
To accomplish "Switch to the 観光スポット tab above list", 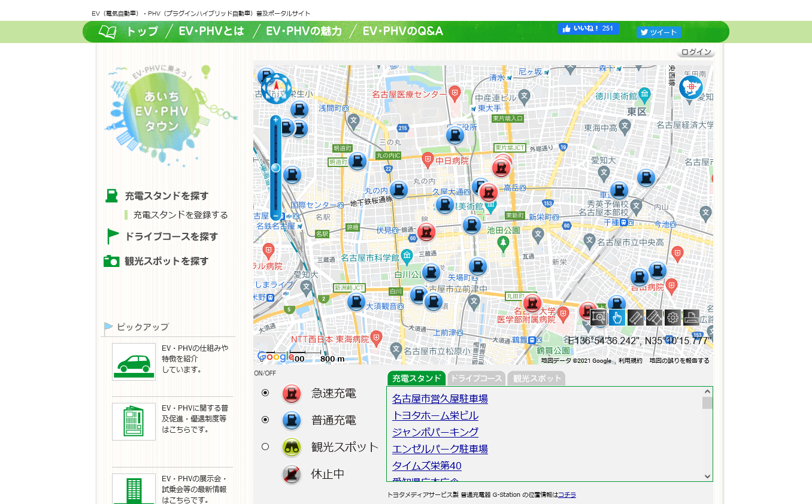I will pos(537,378).
